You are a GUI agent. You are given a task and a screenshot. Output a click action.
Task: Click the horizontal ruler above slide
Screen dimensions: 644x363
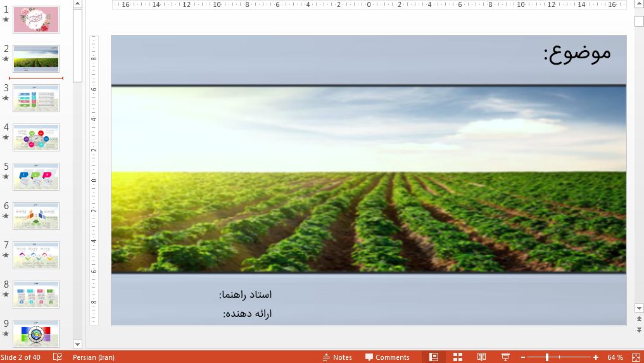(x=369, y=4)
